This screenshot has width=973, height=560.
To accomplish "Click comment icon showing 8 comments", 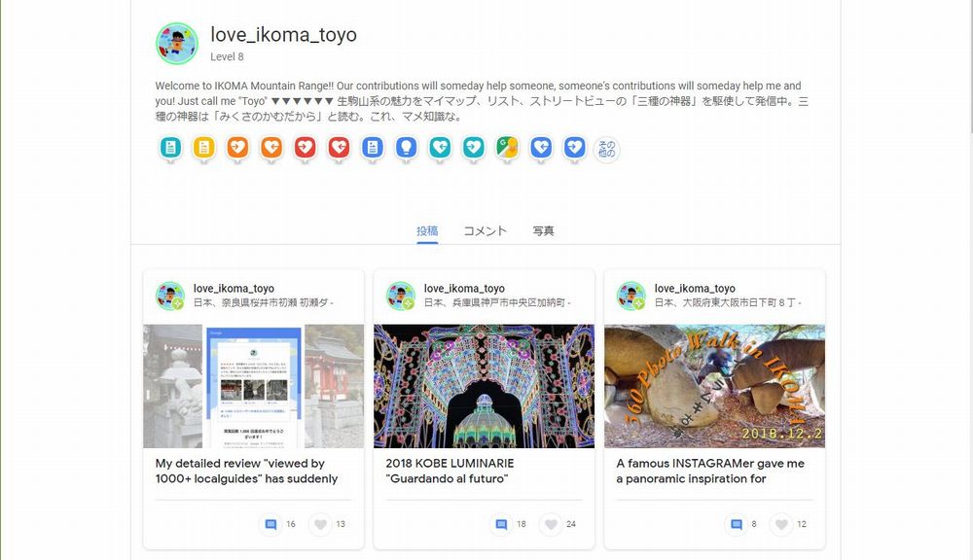I will (x=737, y=525).
